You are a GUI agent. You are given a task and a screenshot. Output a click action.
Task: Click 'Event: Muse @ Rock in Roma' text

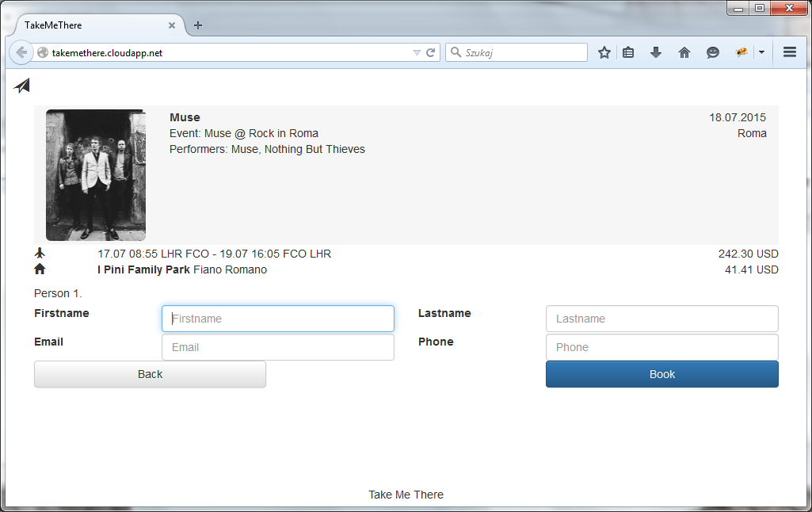click(x=244, y=134)
